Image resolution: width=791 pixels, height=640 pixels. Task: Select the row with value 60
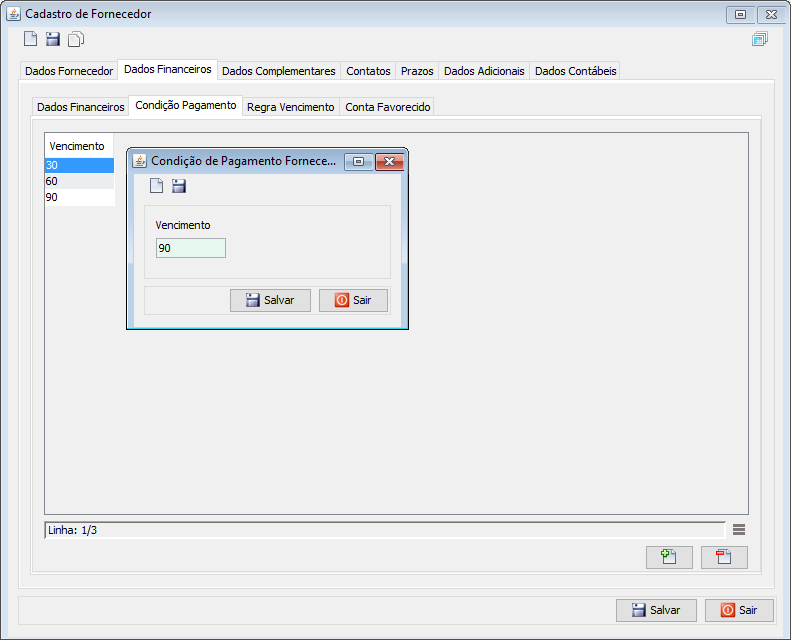click(79, 181)
